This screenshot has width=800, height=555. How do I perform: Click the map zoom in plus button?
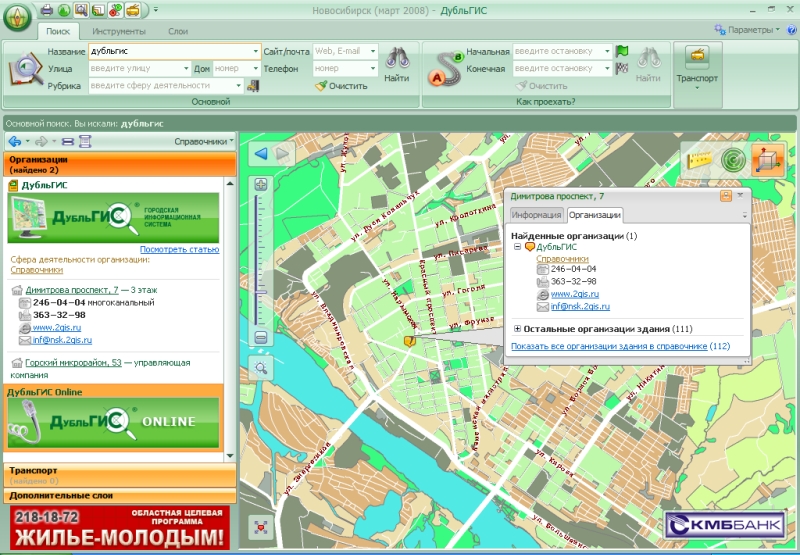(x=261, y=185)
